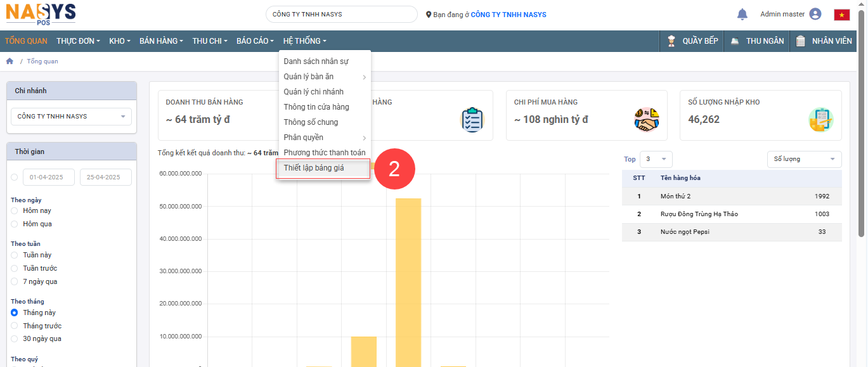Select the Tháng trước radio option
The height and width of the screenshot is (367, 868).
15,326
